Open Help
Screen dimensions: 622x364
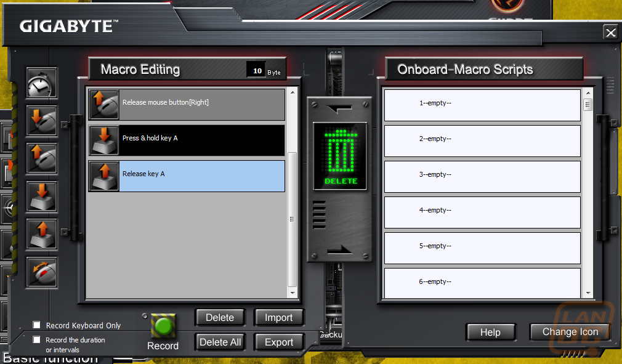(490, 332)
